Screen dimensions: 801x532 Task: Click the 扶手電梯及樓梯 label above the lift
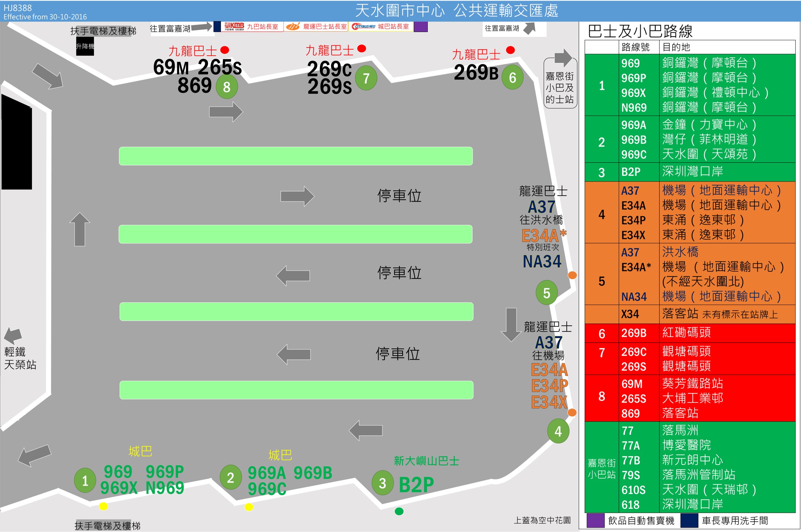click(103, 31)
